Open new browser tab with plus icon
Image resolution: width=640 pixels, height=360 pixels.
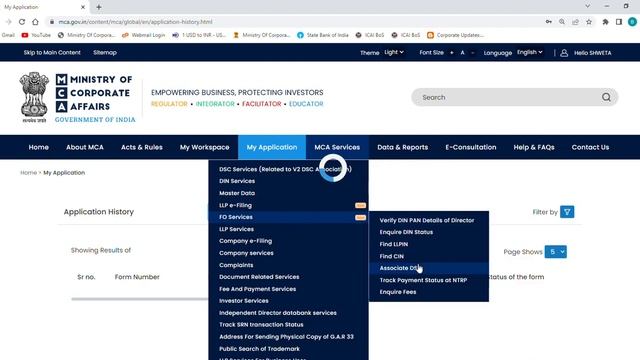tap(99, 7)
